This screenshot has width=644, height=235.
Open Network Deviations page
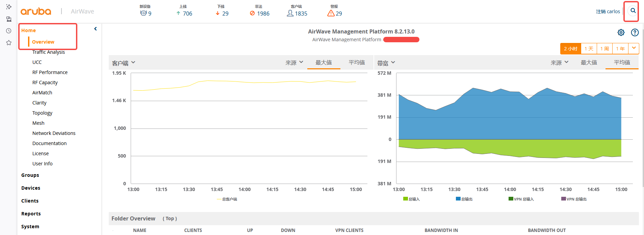[x=54, y=133]
